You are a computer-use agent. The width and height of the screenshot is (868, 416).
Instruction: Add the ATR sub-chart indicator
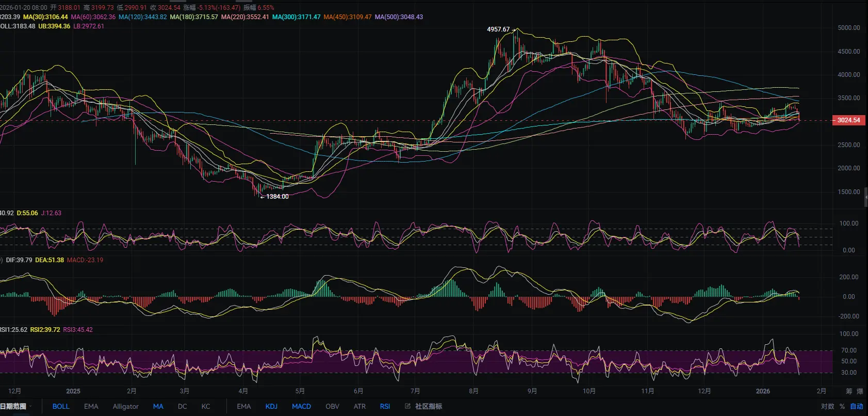coord(359,406)
